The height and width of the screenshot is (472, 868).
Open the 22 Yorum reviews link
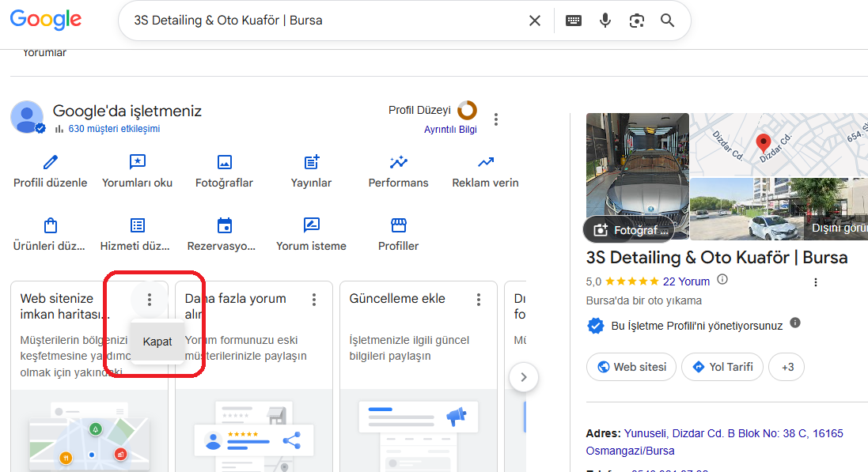coord(686,281)
